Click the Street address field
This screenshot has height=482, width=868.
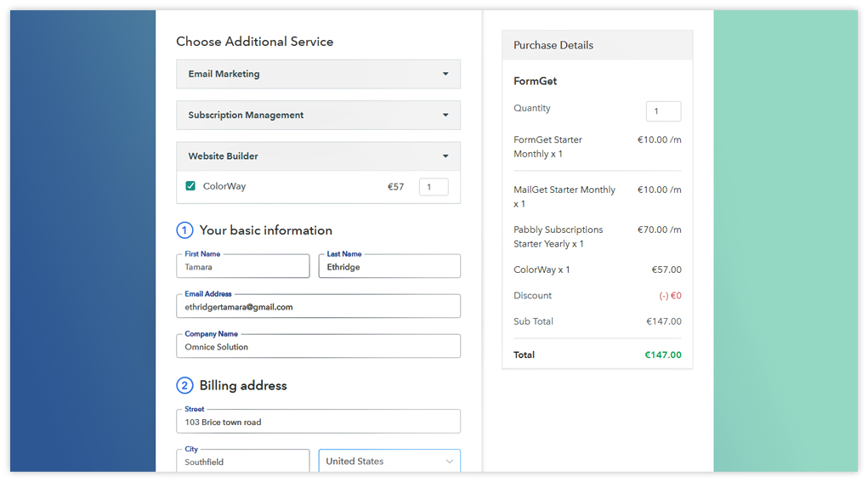tap(318, 421)
